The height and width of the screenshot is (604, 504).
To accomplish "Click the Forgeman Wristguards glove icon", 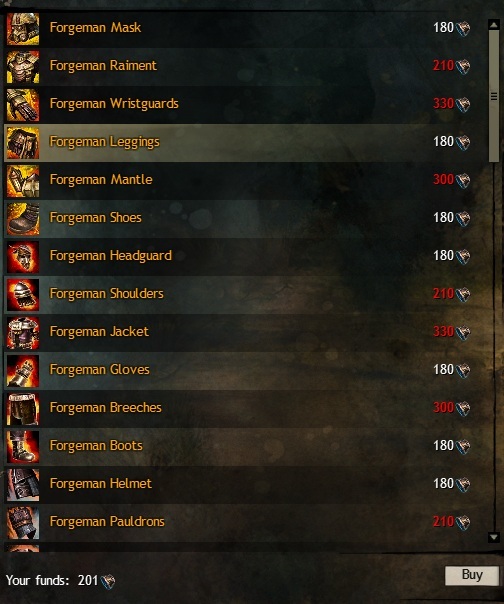I will click(23, 105).
